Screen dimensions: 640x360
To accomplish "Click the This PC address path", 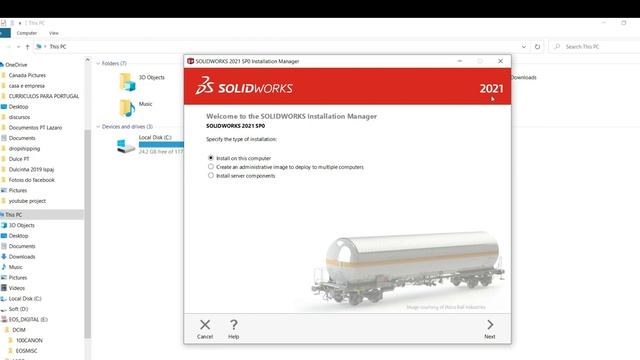I will click(x=58, y=47).
